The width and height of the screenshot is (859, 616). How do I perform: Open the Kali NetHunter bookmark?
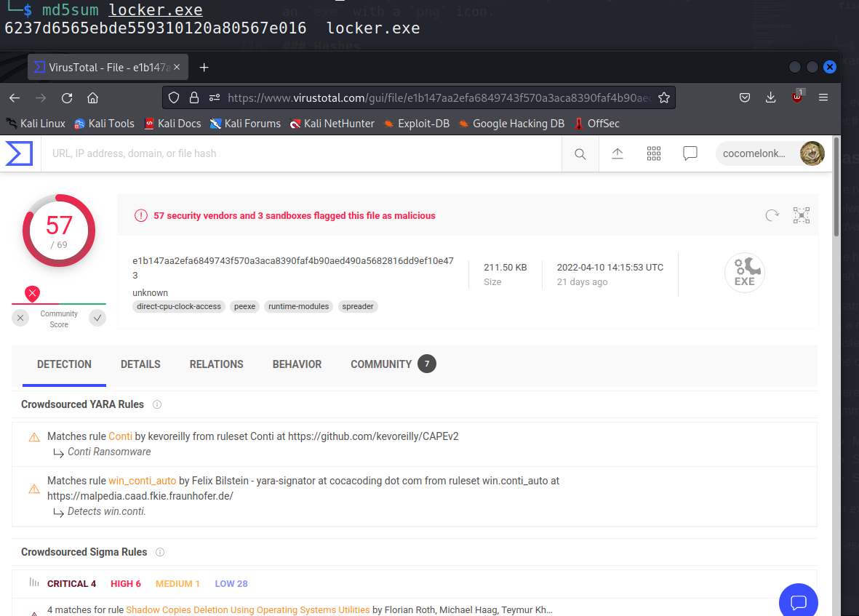(x=332, y=124)
